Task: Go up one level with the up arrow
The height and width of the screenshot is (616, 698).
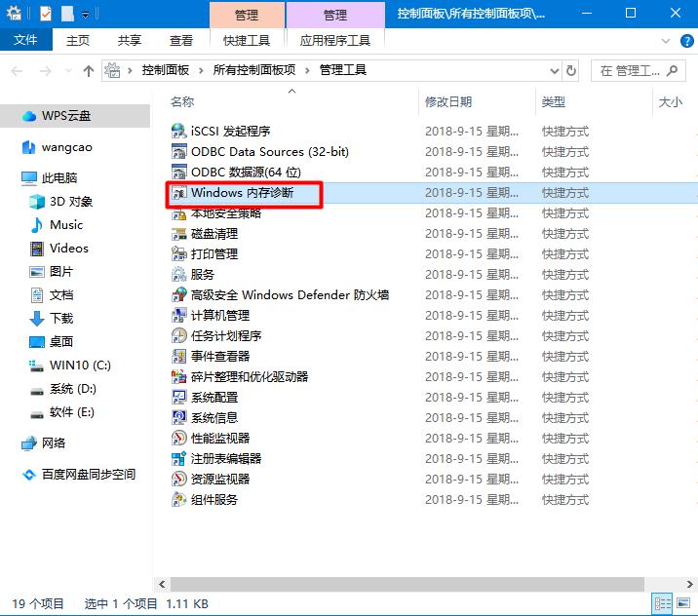Action: pos(90,71)
